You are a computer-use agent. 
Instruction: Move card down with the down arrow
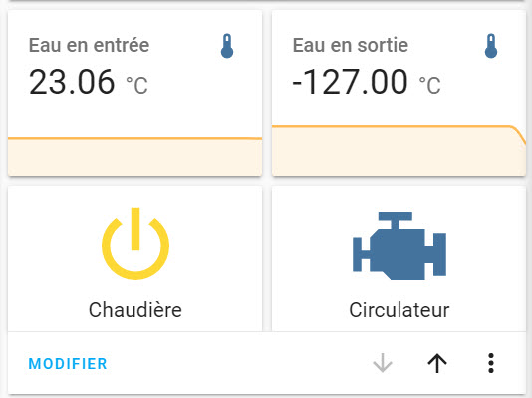383,363
